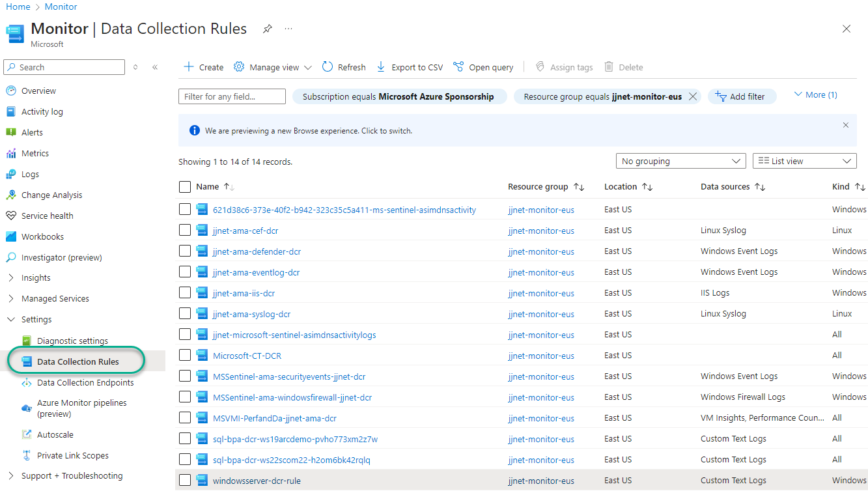The height and width of the screenshot is (493, 868).
Task: Click the Create plus icon
Action: [189, 67]
